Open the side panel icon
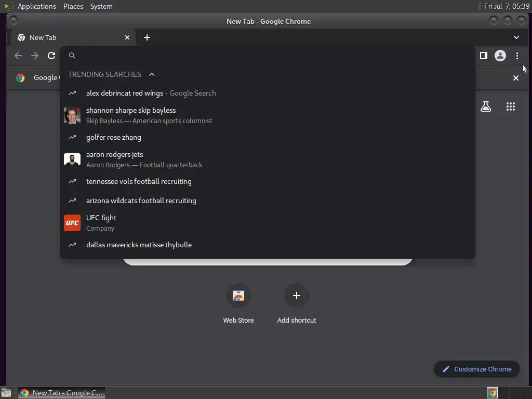The width and height of the screenshot is (532, 399). 484,56
